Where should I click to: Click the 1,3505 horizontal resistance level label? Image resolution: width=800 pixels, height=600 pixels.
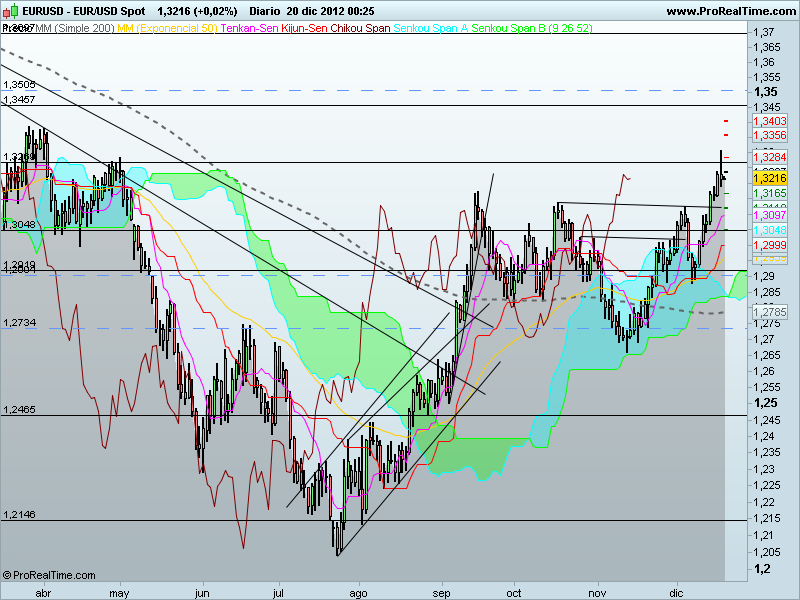coord(20,84)
